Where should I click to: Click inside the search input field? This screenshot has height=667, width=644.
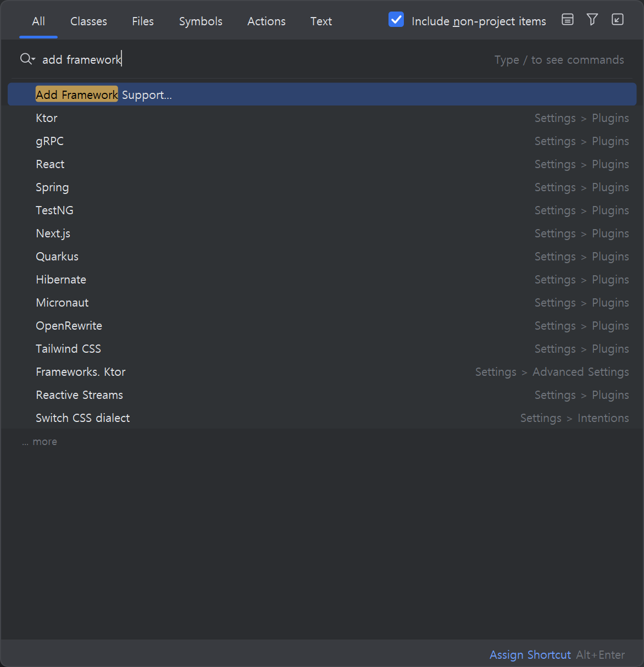click(x=220, y=59)
